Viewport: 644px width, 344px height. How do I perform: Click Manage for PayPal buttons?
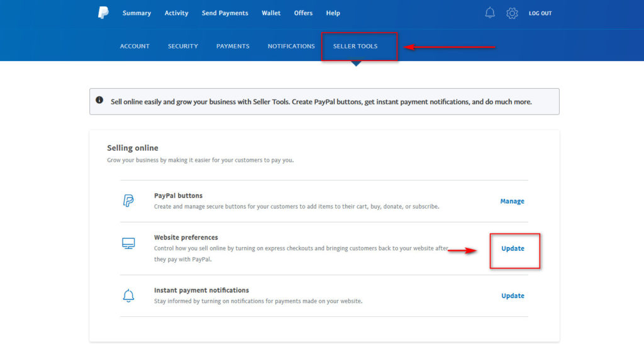(x=512, y=201)
